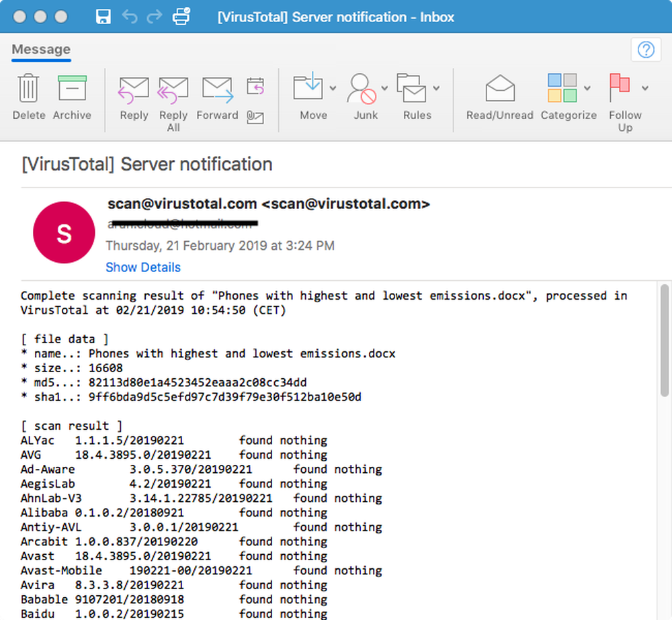
Task: Expand the Move dropdown arrow
Action: 333,88
